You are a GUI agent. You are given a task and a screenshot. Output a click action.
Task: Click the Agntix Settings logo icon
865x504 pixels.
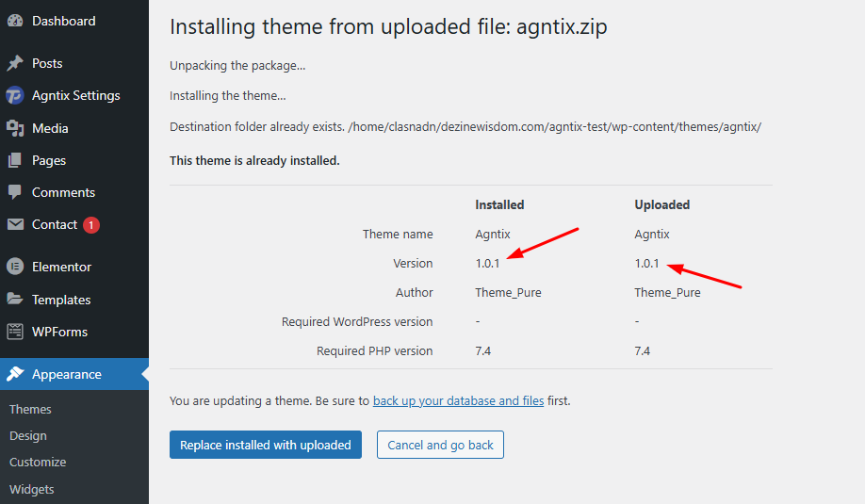[x=15, y=95]
